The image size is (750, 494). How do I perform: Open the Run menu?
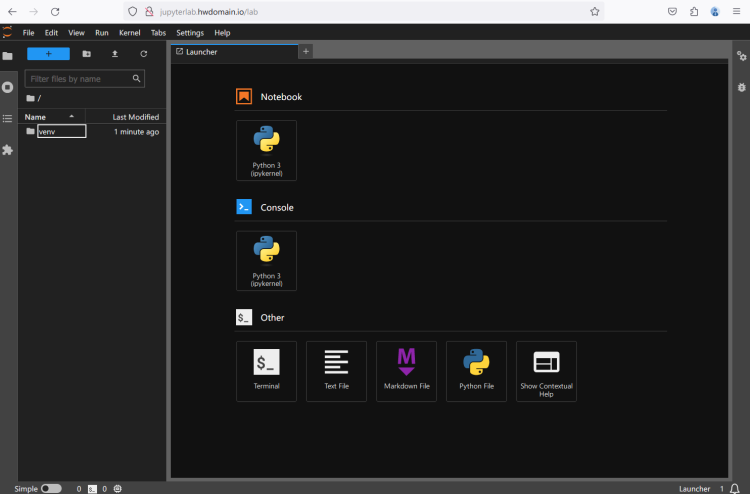point(101,33)
